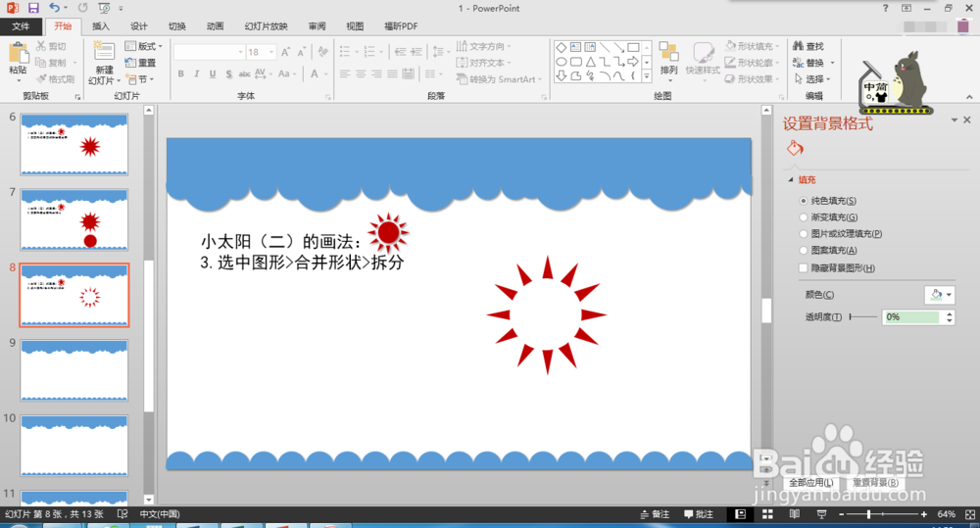Open Notes from status bar
Viewport: 980px width, 528px height.
click(x=655, y=514)
